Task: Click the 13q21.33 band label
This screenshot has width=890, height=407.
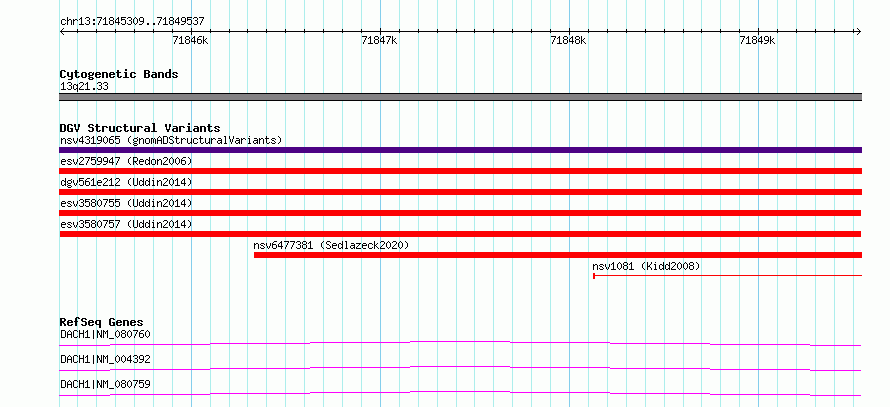Action: tap(84, 87)
